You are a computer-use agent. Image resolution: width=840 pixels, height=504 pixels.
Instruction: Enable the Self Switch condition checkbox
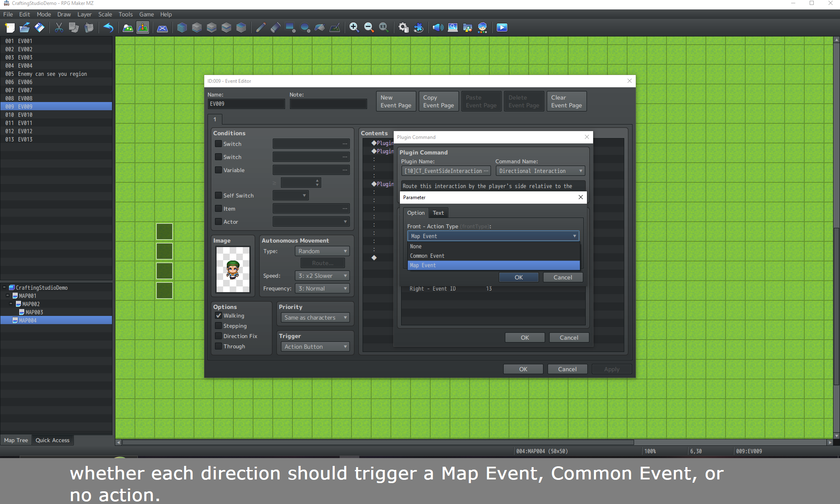219,195
